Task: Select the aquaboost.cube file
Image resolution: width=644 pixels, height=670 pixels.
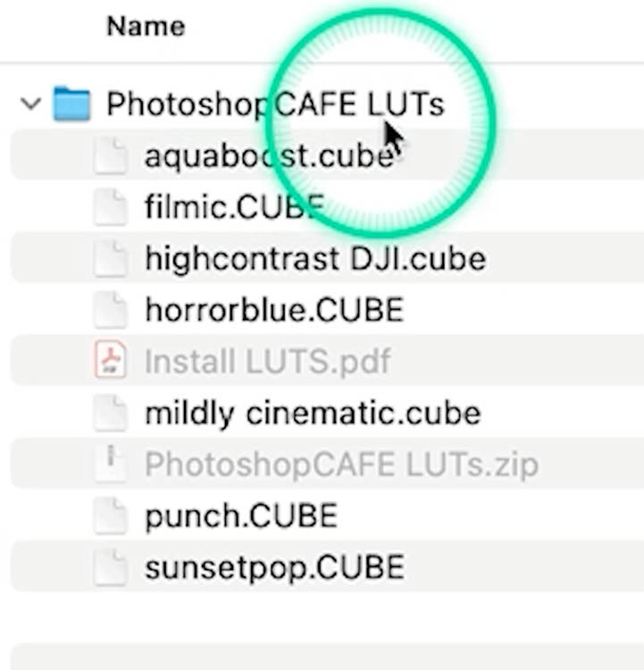Action: pos(268,156)
